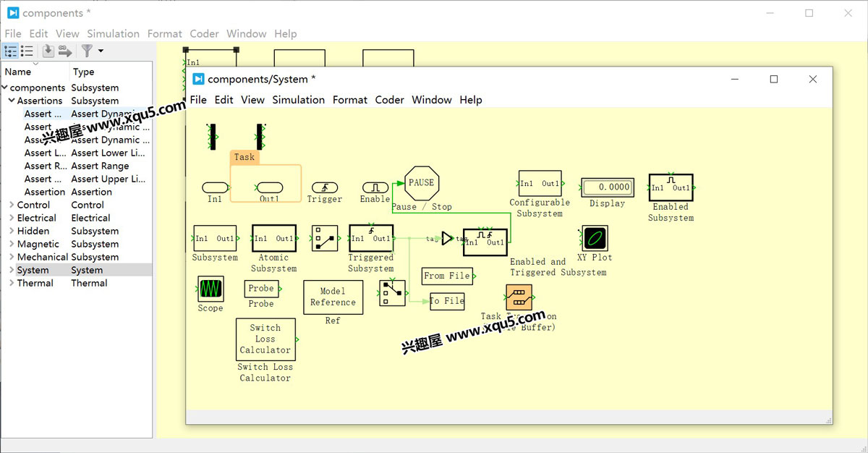Select the Enable port block

(x=375, y=187)
